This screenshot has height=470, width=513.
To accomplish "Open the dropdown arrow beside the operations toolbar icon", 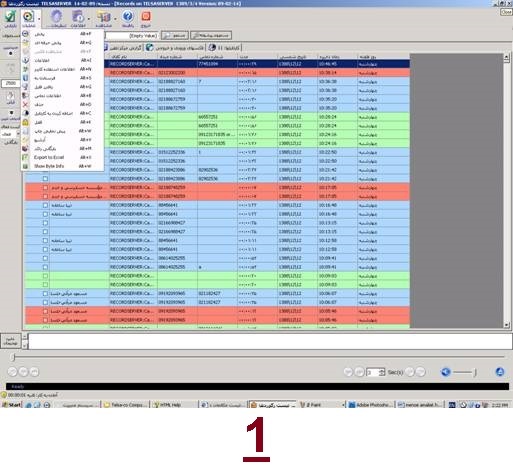I will coord(39,18).
